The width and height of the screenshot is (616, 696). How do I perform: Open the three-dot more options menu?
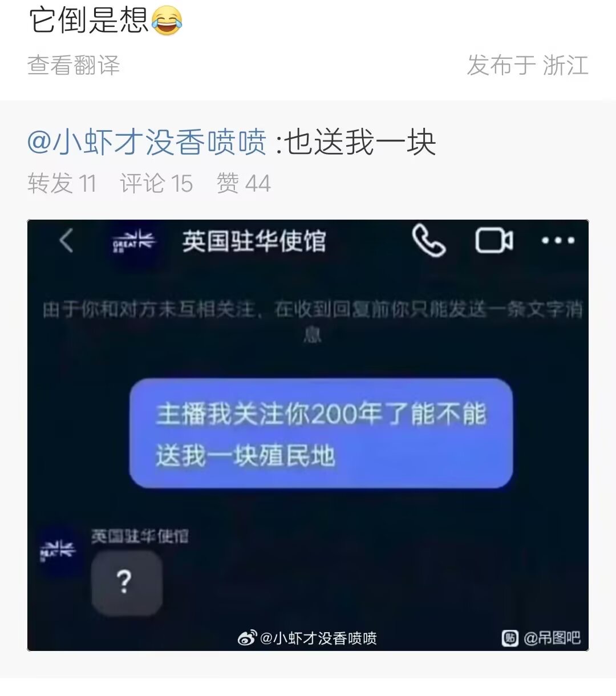pyautogui.click(x=558, y=240)
